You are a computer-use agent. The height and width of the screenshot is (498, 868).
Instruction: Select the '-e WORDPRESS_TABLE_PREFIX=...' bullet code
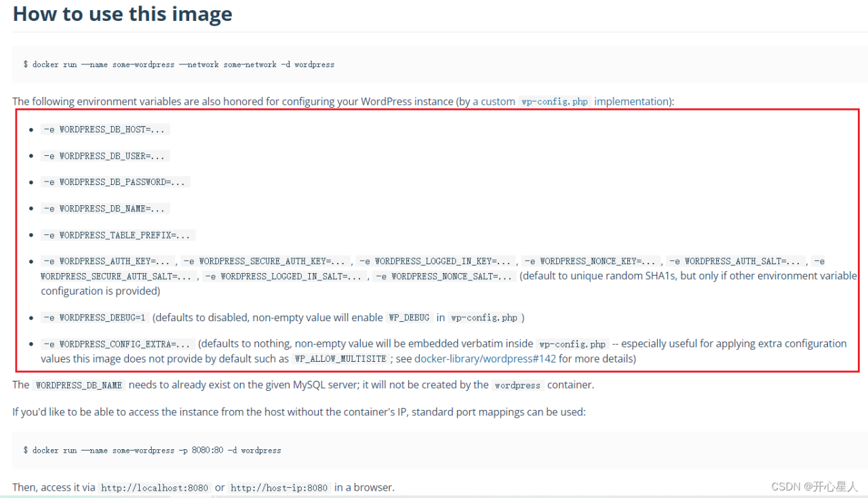tap(118, 235)
